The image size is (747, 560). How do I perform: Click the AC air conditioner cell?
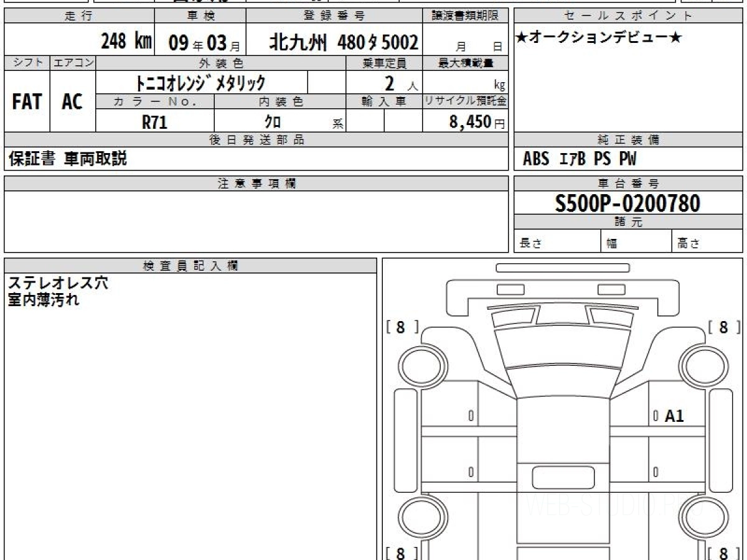tap(72, 101)
